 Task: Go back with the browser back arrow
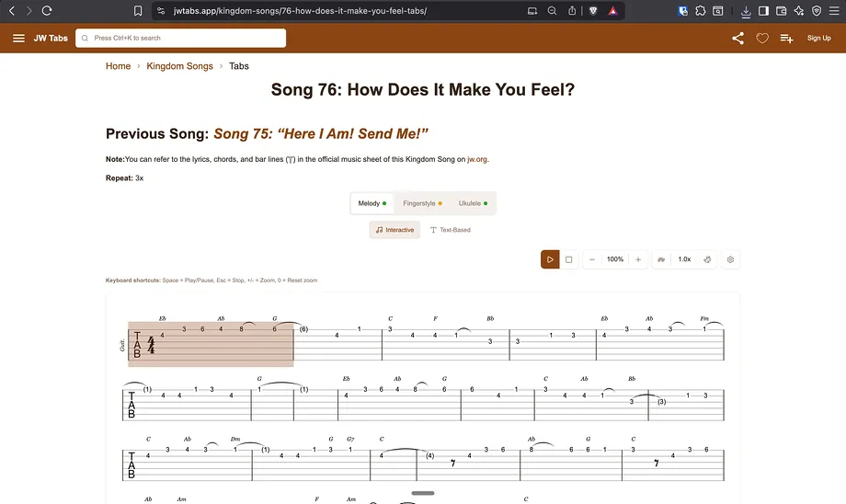(x=12, y=11)
